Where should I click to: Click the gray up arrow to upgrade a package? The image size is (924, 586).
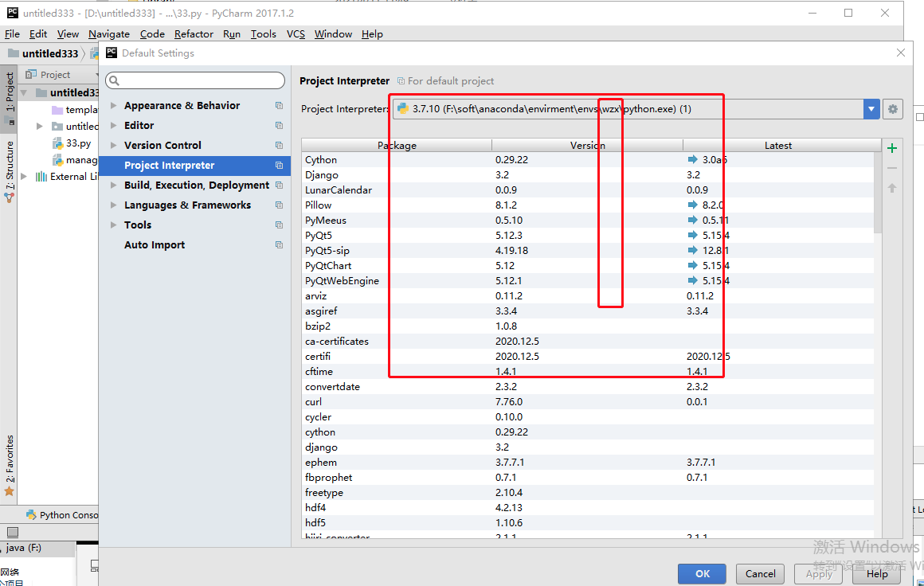[x=891, y=187]
